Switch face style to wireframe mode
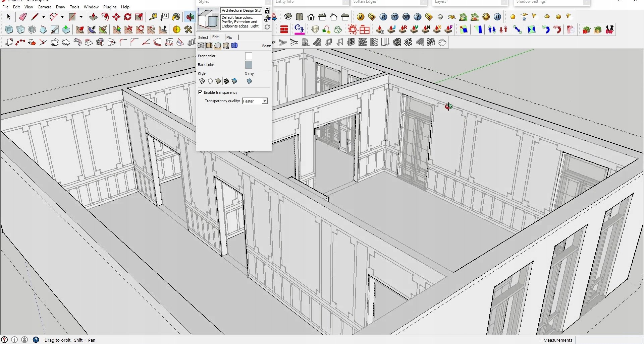This screenshot has height=344, width=644. (202, 81)
